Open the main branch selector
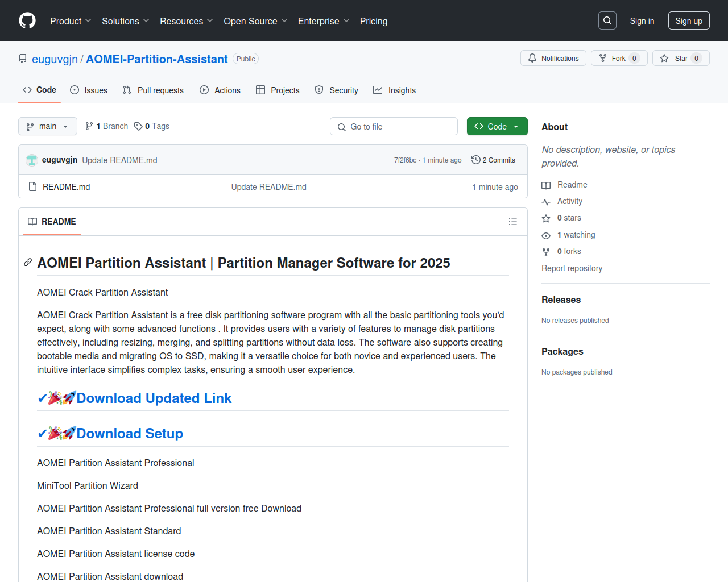 pos(48,126)
